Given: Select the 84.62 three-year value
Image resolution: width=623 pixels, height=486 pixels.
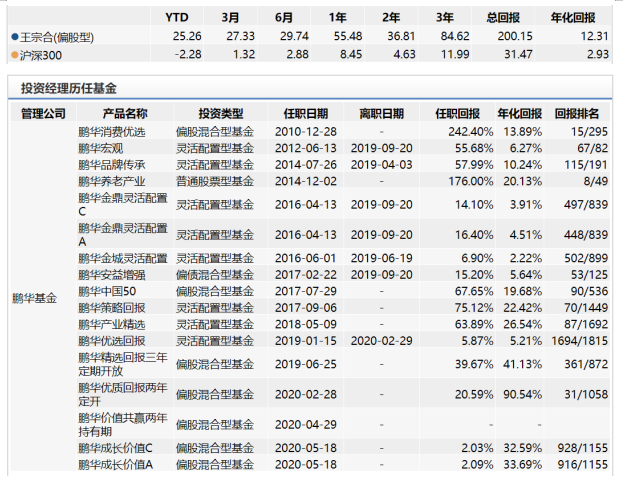Looking at the screenshot, I should tap(455, 36).
